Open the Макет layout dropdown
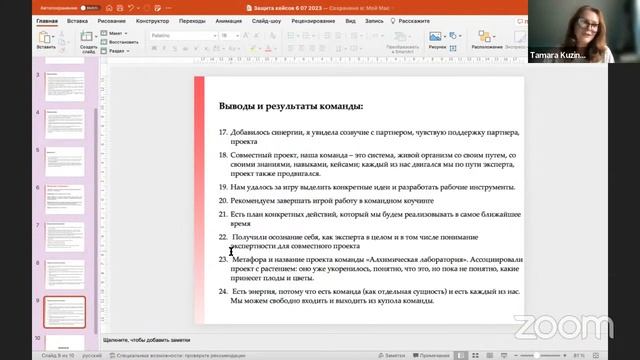The width and height of the screenshot is (640, 360). click(114, 33)
